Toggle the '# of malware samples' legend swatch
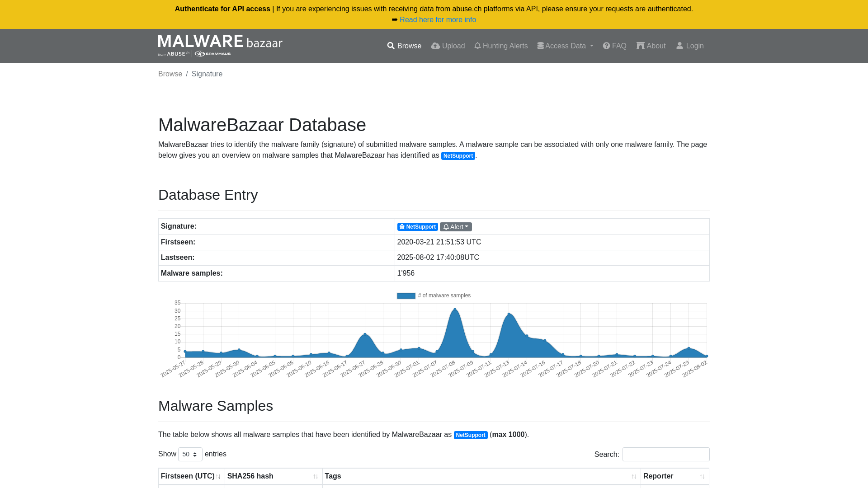The image size is (868, 488). click(x=406, y=296)
